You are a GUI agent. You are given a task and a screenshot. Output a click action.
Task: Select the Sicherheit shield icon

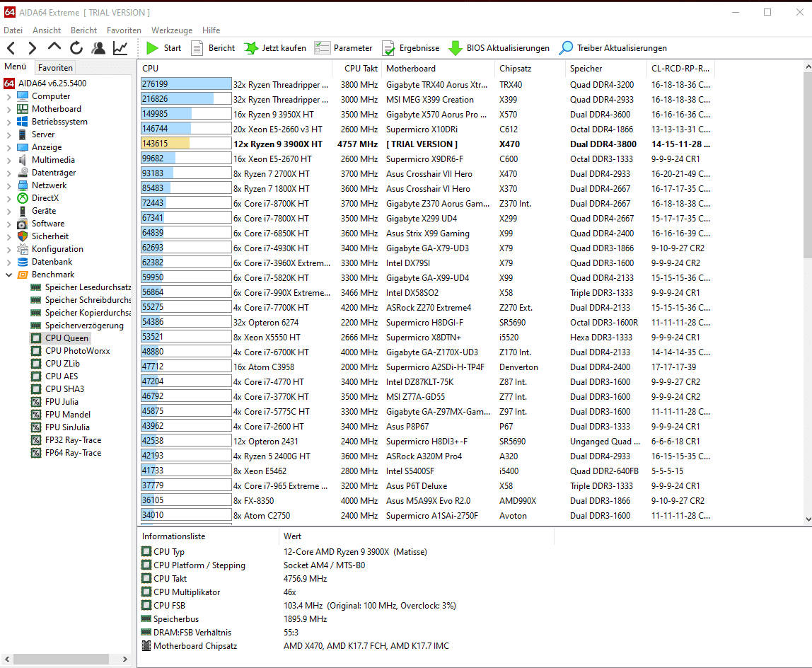(22, 236)
